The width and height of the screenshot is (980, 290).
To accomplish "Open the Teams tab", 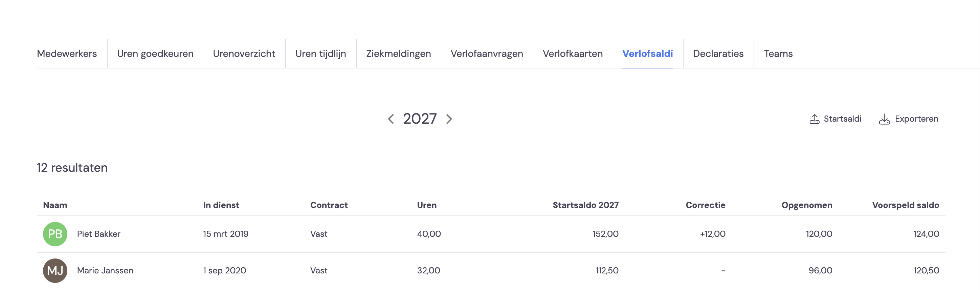I will (778, 54).
